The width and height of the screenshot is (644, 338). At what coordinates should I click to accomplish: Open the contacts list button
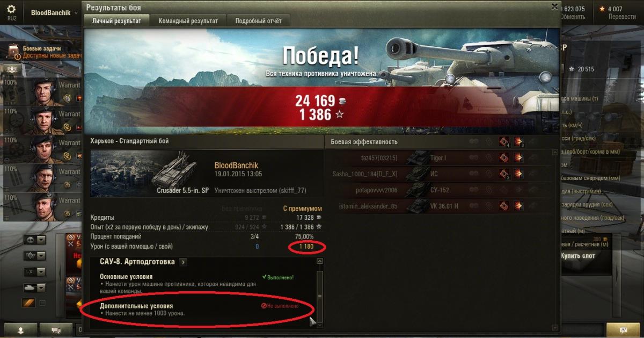pyautogui.click(x=20, y=330)
